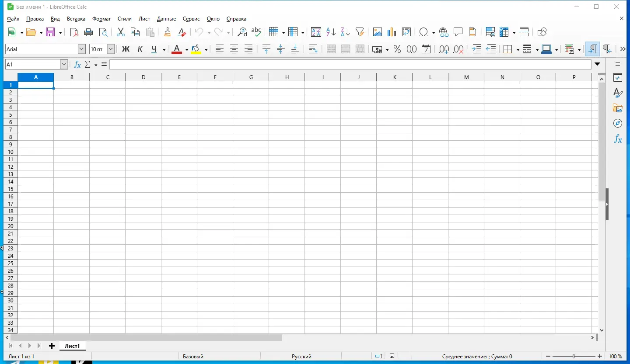Toggle Center Horizontally alignment
Image resolution: width=630 pixels, height=364 pixels.
coord(234,49)
